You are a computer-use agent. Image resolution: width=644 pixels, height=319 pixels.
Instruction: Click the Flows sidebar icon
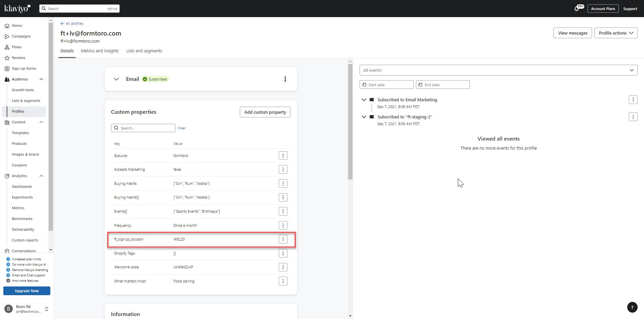click(x=7, y=47)
